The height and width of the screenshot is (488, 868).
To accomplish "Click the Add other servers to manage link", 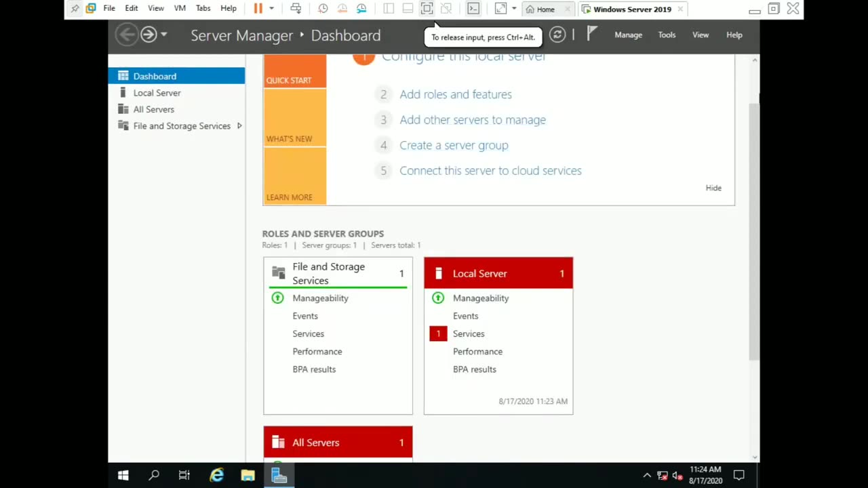I will tap(473, 120).
